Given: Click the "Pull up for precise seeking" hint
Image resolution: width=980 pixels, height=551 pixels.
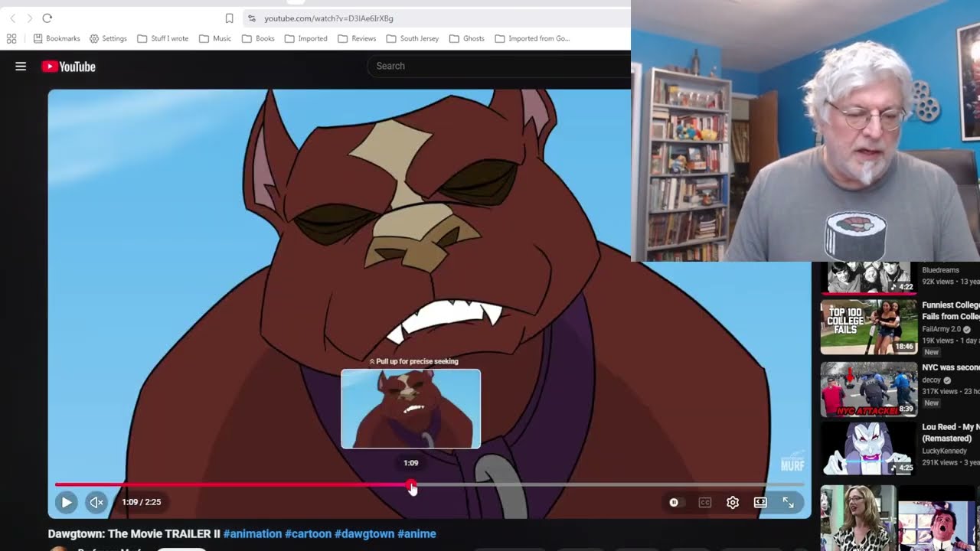Looking at the screenshot, I should pos(413,361).
